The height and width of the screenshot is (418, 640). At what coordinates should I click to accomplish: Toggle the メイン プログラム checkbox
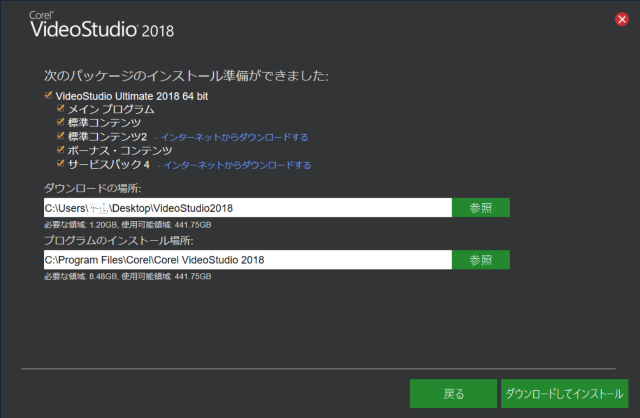pyautogui.click(x=60, y=108)
